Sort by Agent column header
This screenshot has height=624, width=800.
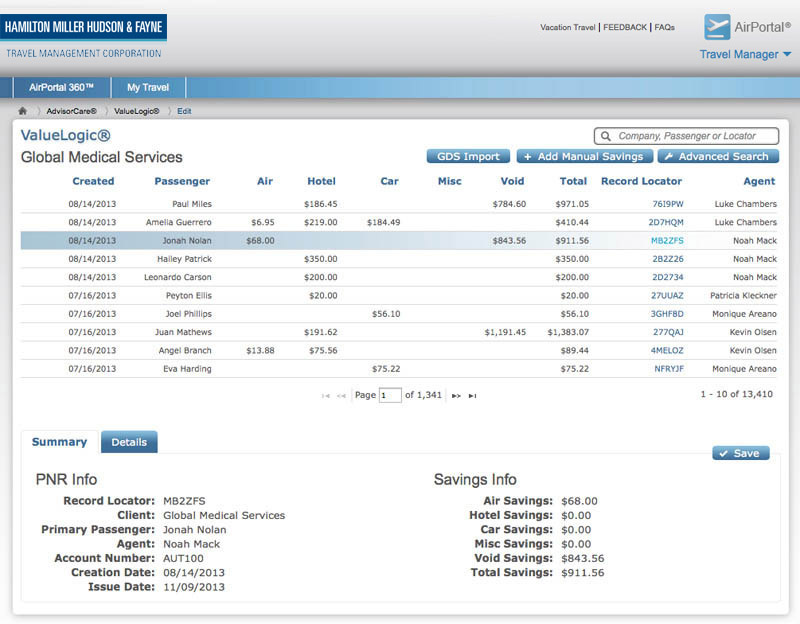759,181
